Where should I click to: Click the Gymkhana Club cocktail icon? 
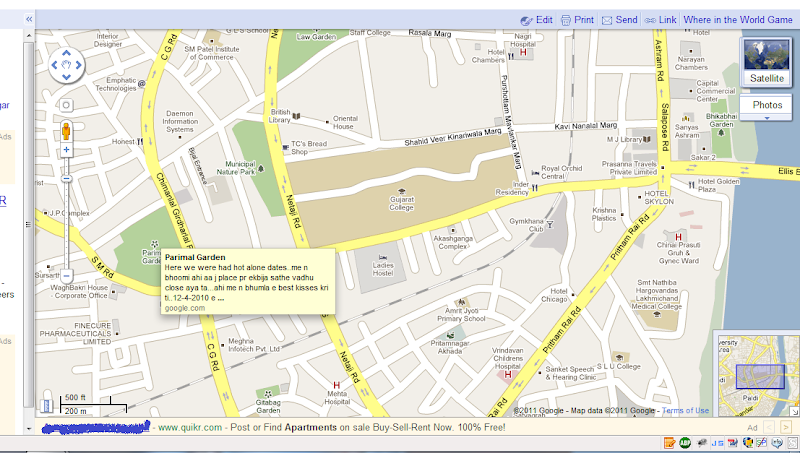point(550,224)
